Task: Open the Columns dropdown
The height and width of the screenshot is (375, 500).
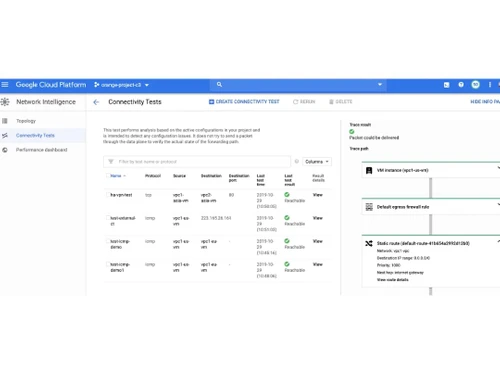Action: pyautogui.click(x=317, y=162)
